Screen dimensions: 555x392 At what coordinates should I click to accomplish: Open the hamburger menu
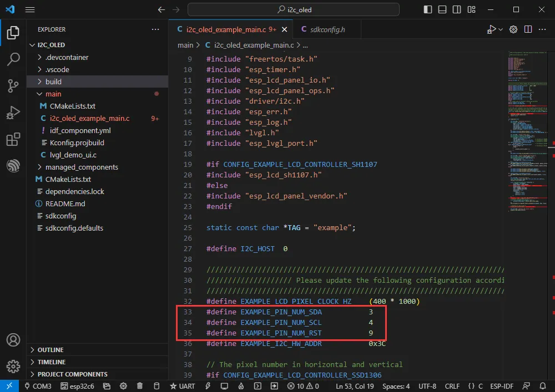30,9
